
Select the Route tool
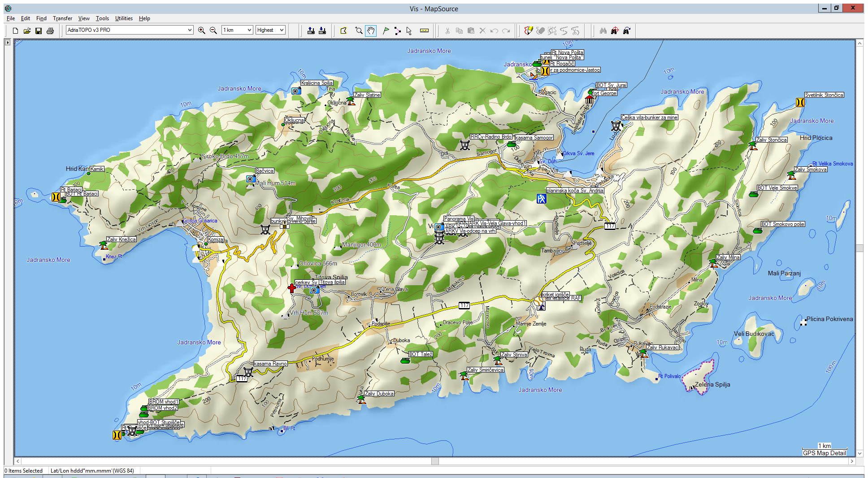click(x=397, y=30)
